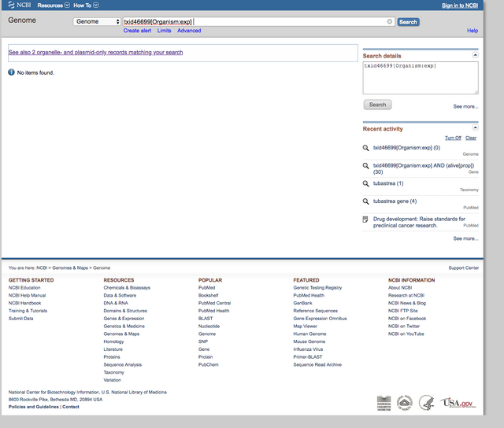Click Genomes & Maps in breadcrumb
Screen dimensions: 504x428
tap(70, 267)
